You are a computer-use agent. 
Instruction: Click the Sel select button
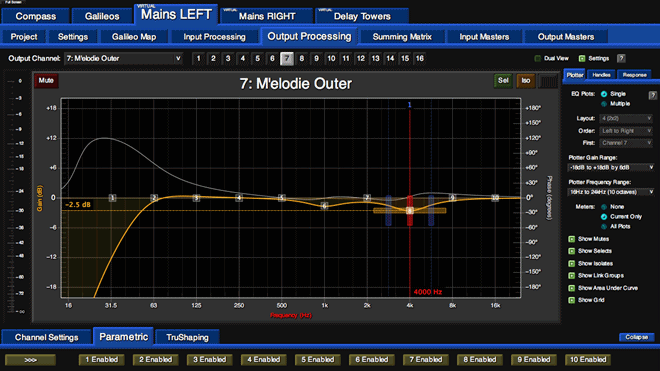503,80
